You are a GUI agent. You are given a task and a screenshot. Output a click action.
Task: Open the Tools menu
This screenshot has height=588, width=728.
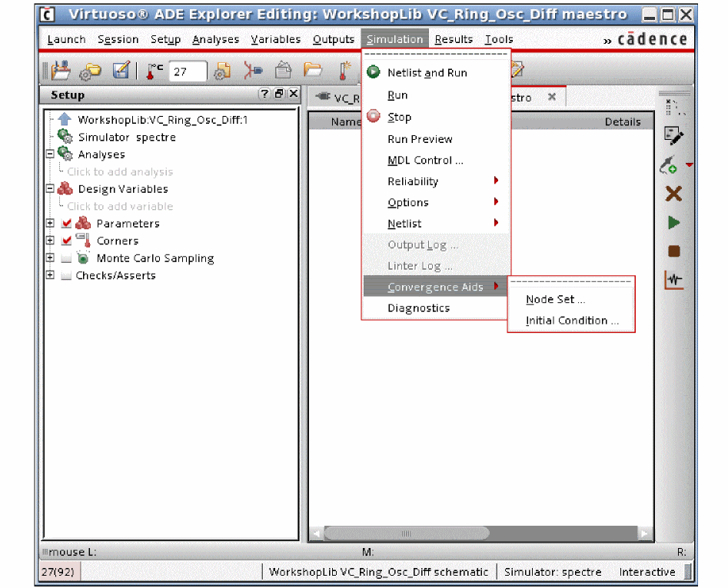coord(499,39)
